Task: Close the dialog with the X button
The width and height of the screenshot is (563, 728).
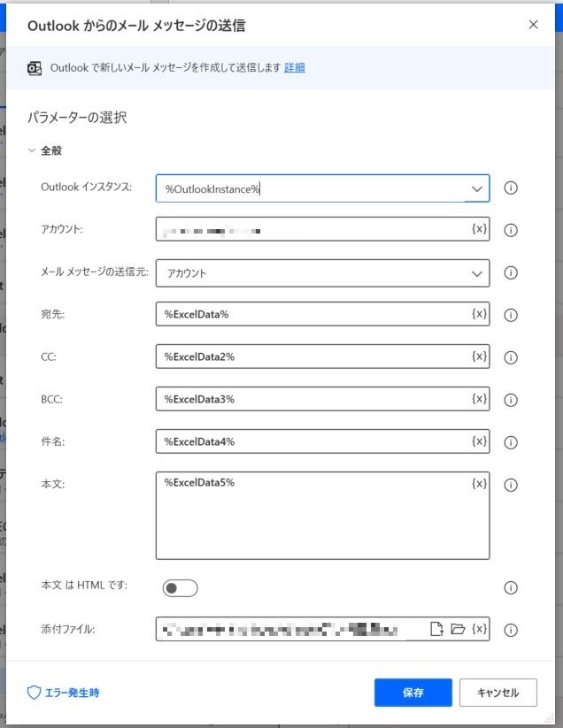Action: [533, 25]
